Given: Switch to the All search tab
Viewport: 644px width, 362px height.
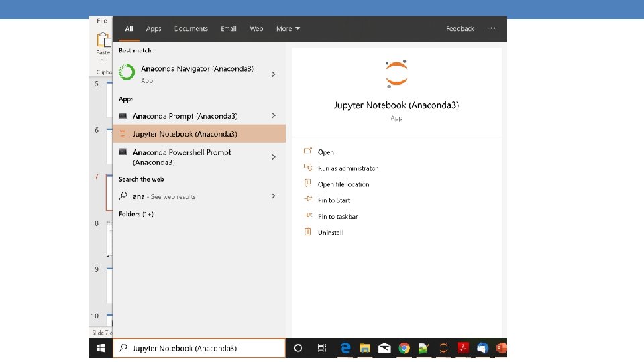Looking at the screenshot, I should 129,29.
